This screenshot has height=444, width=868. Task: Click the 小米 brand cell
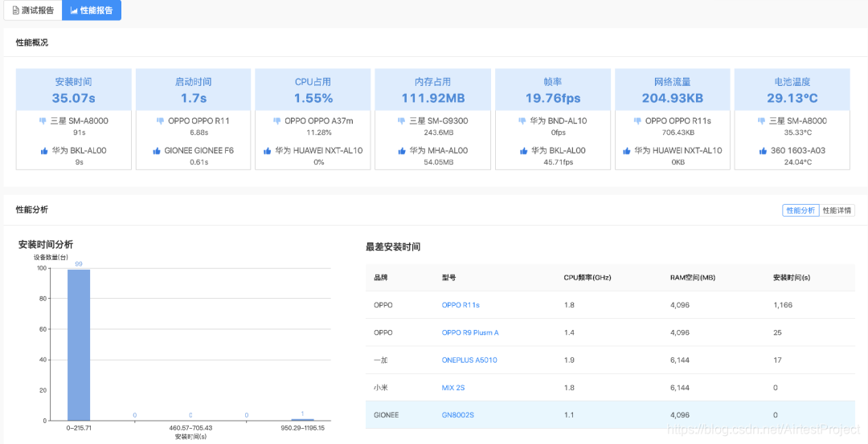(x=381, y=388)
